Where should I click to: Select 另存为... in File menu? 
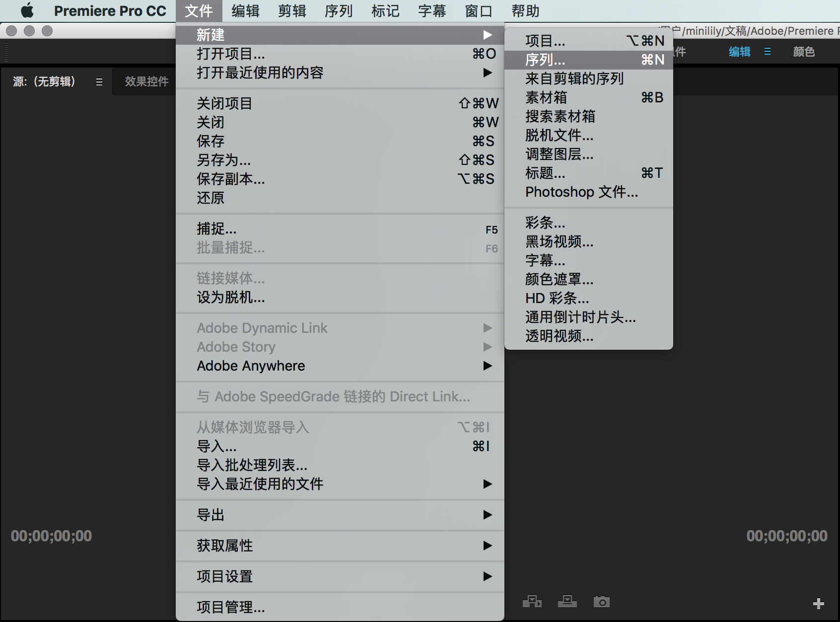coord(340,160)
